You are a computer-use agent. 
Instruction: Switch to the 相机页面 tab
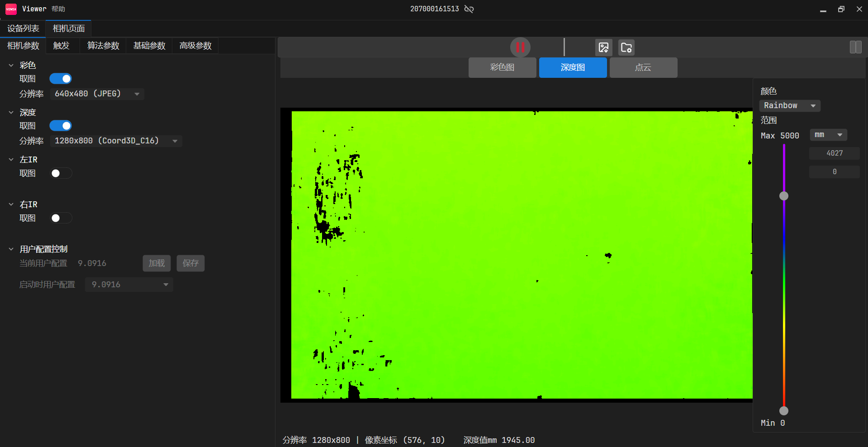[69, 29]
